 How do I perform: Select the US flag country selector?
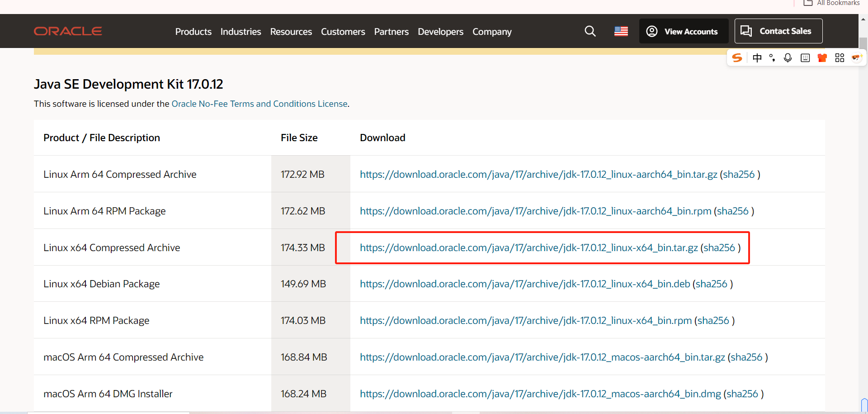point(621,31)
